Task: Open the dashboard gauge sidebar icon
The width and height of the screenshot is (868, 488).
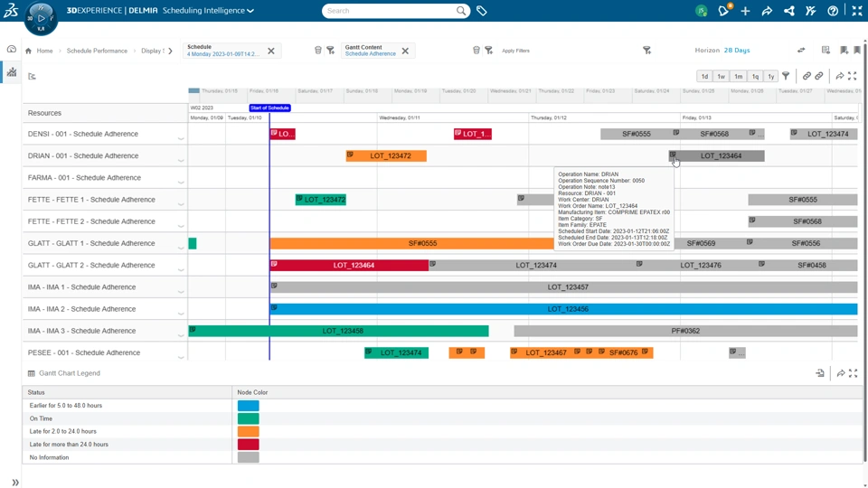Action: tap(12, 49)
